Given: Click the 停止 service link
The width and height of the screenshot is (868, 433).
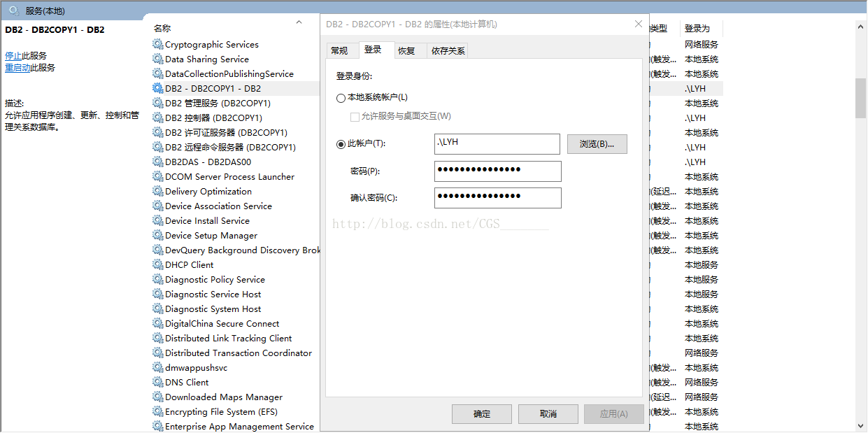Looking at the screenshot, I should [13, 55].
